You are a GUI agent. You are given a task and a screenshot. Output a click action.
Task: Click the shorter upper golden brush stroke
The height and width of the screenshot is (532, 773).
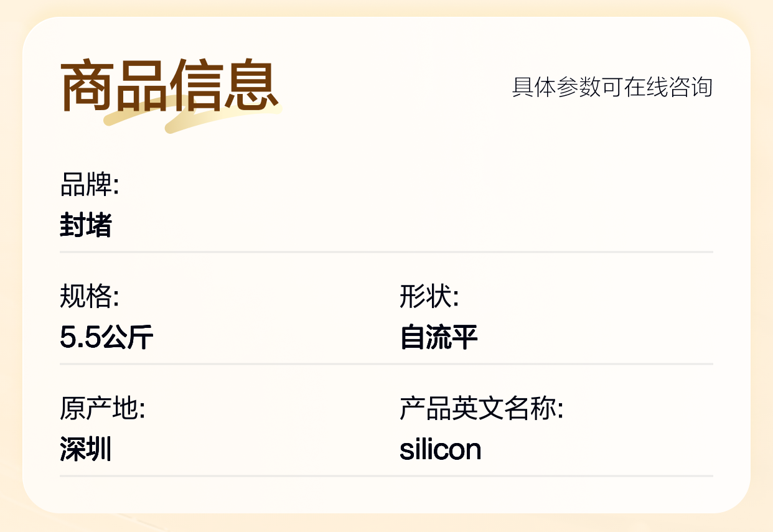118,116
